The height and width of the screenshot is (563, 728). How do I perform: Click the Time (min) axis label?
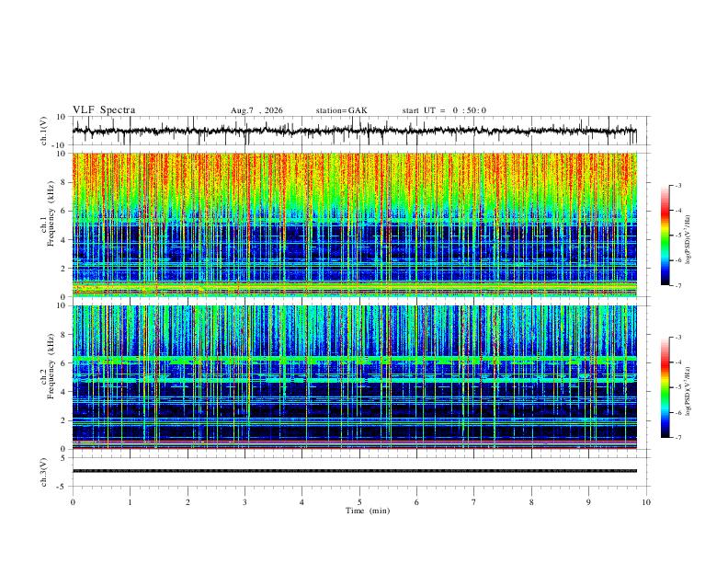pos(368,511)
